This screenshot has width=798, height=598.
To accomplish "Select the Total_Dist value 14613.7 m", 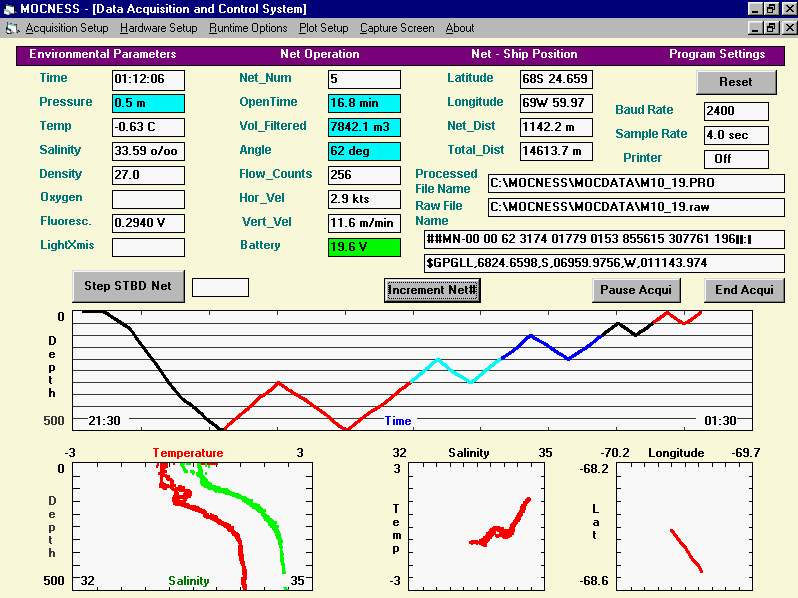I will 556,151.
